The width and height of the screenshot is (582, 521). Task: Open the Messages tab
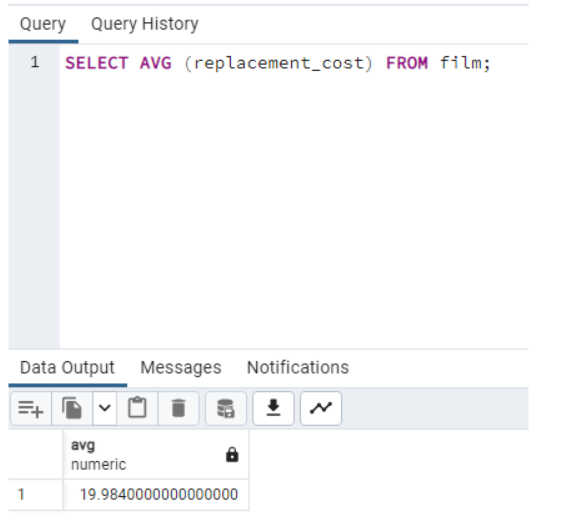coord(181,368)
